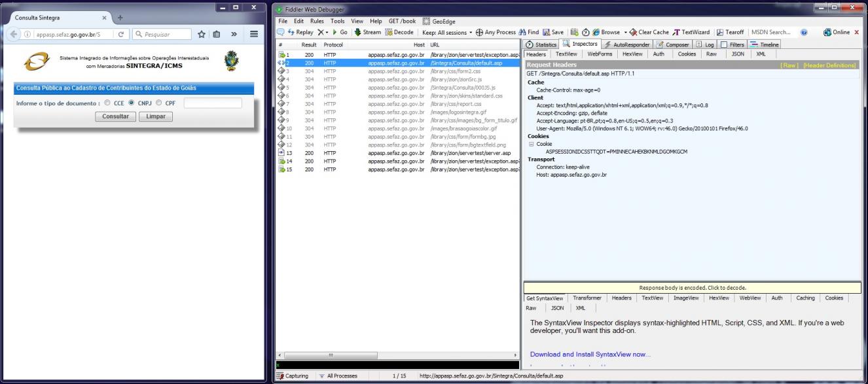
Task: Click Replay in Fiddler toolbar
Action: pos(300,31)
